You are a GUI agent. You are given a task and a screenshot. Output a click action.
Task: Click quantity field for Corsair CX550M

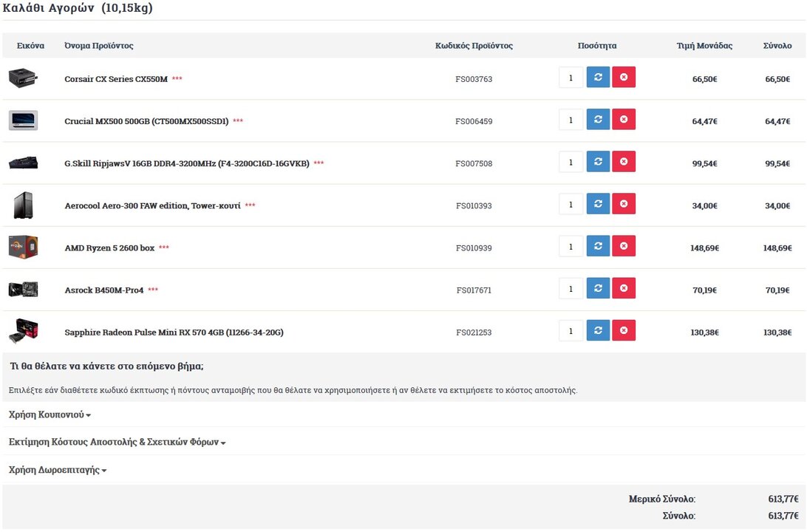point(571,78)
